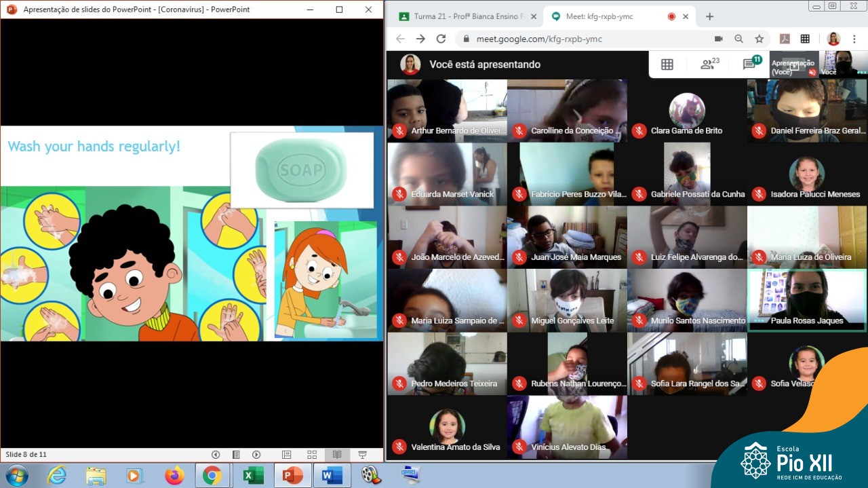Select Paula Rosas Jaques video tile
Image resolution: width=868 pixels, height=488 pixels.
(806, 301)
